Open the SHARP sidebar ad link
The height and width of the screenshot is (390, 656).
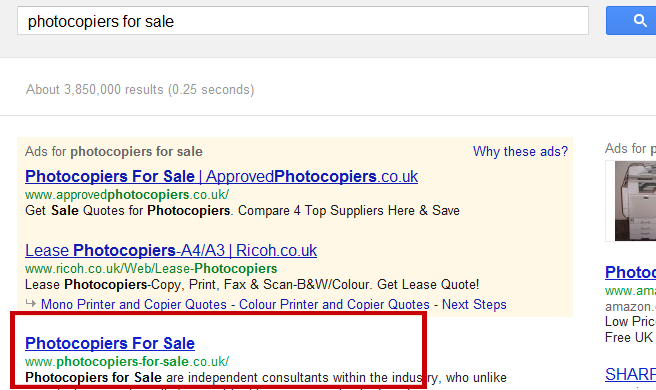pos(630,374)
